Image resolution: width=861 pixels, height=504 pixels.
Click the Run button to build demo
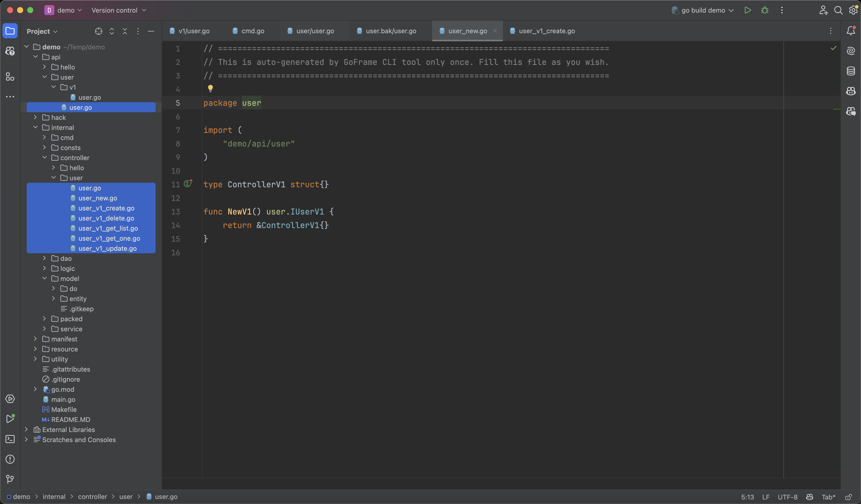click(x=748, y=10)
